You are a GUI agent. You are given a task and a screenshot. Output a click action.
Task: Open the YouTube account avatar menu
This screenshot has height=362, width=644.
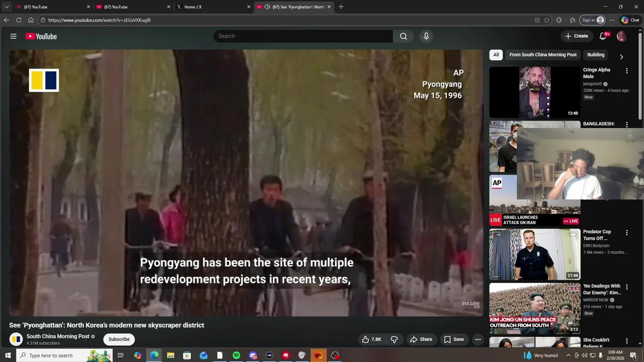(621, 36)
